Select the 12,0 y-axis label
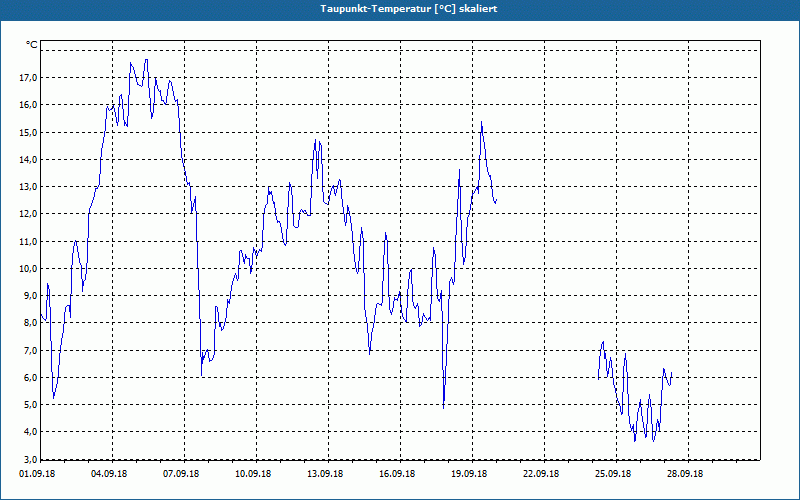800x500 pixels. click(28, 214)
